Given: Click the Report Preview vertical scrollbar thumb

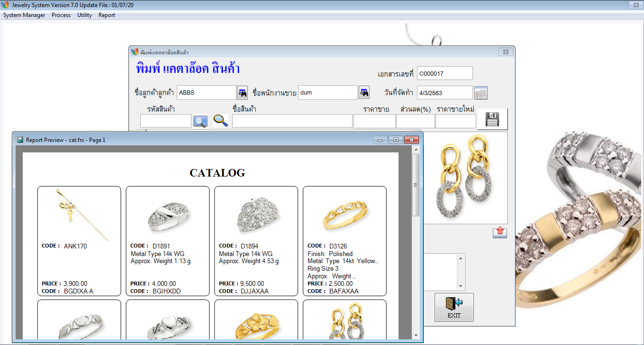Looking at the screenshot, I should [416, 185].
